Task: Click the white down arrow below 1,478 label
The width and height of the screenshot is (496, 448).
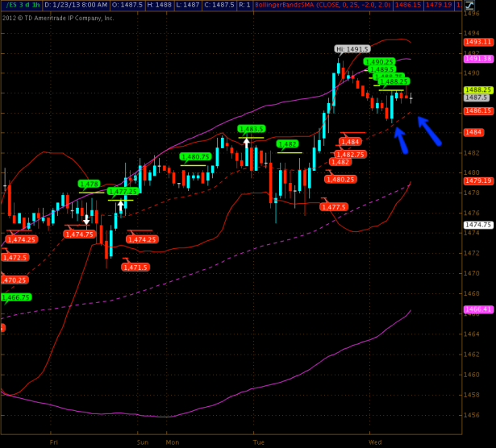Action: 86,219
